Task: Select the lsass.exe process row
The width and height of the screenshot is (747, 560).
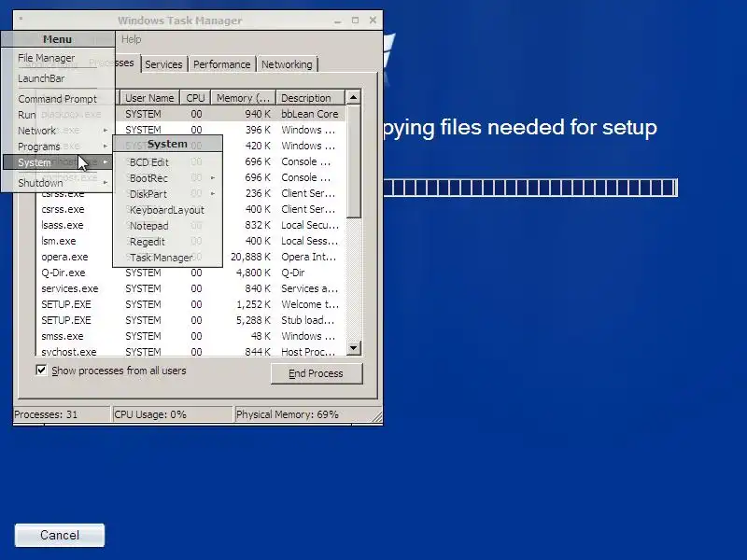Action: pos(190,225)
